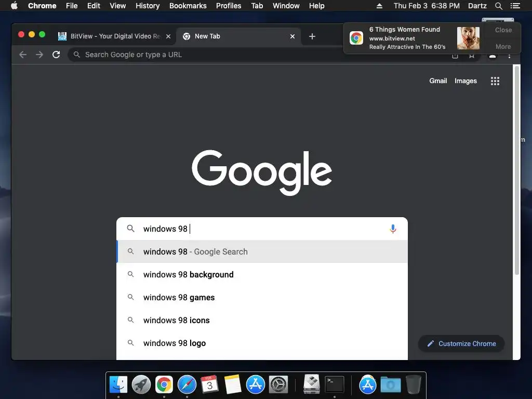Select the 'windows 98 logo' suggestion

(262, 343)
